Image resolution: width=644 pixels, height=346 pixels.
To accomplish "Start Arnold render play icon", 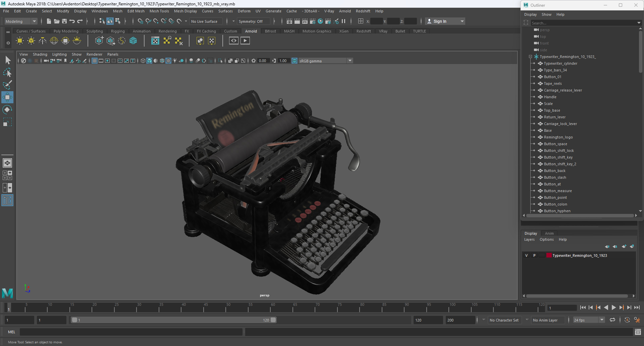I will [245, 41].
